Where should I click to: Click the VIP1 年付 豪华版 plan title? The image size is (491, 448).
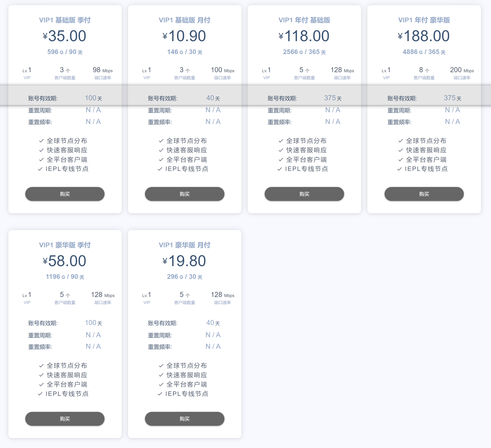click(x=424, y=20)
